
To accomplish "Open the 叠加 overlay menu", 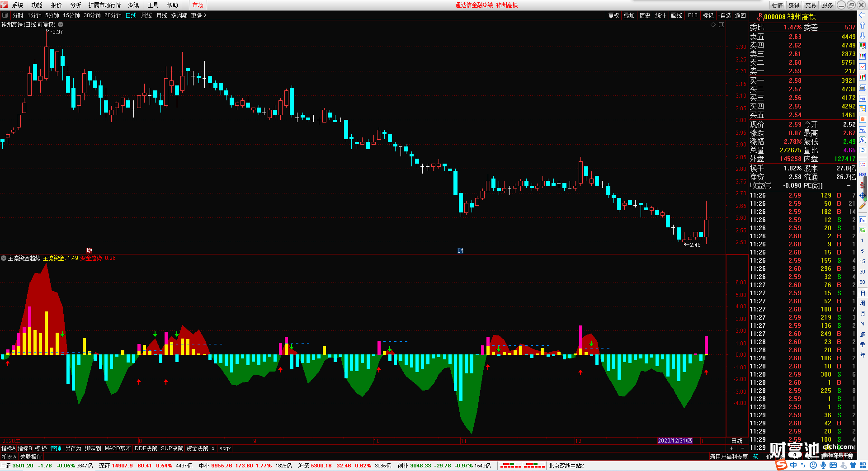I will point(629,15).
